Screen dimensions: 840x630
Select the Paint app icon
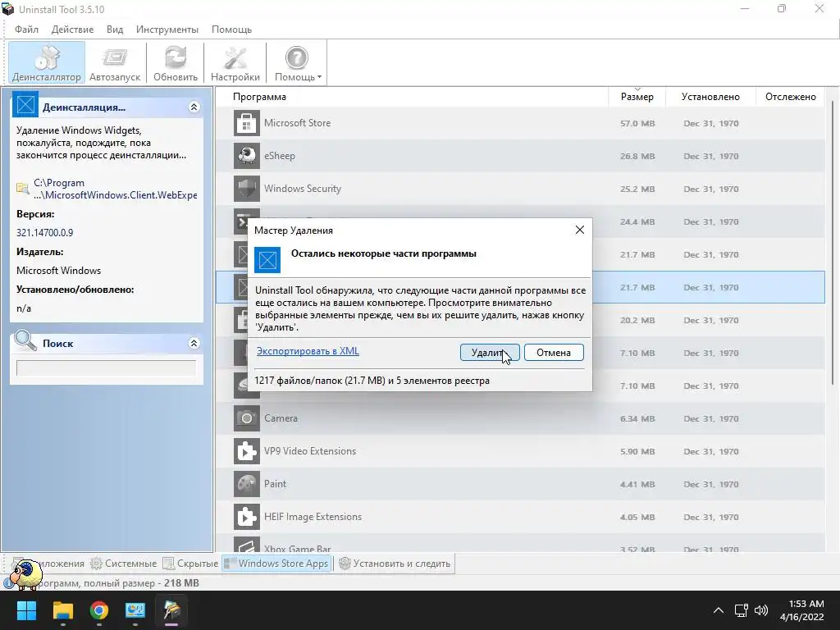point(247,484)
